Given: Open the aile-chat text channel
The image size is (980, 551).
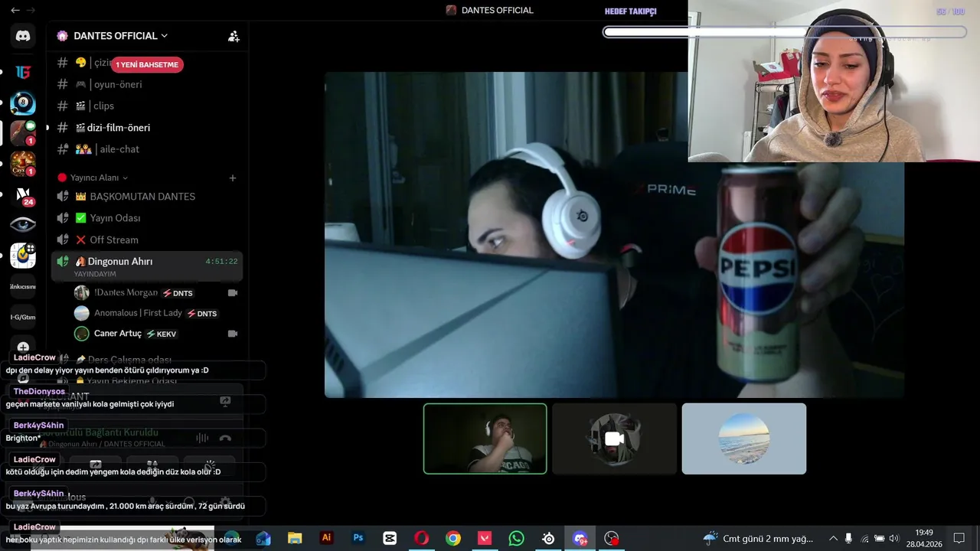Looking at the screenshot, I should click(x=147, y=149).
